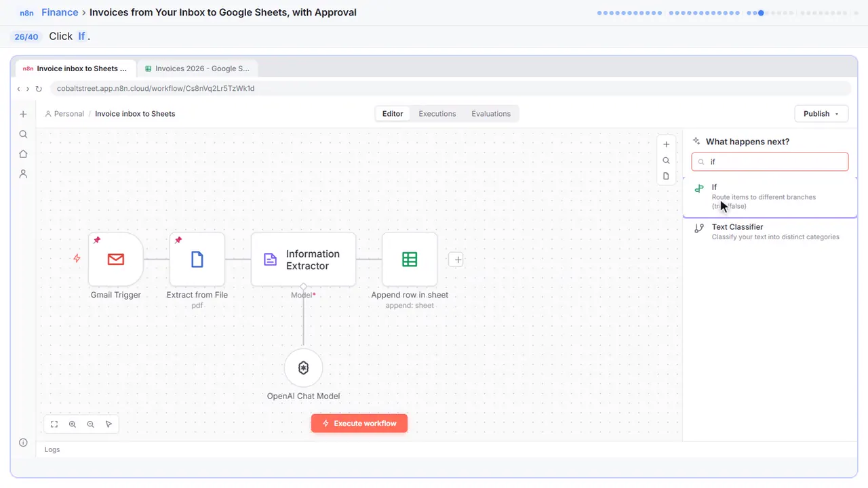Open the Logs panel at the bottom
Image resolution: width=868 pixels, height=488 pixels.
[52, 449]
